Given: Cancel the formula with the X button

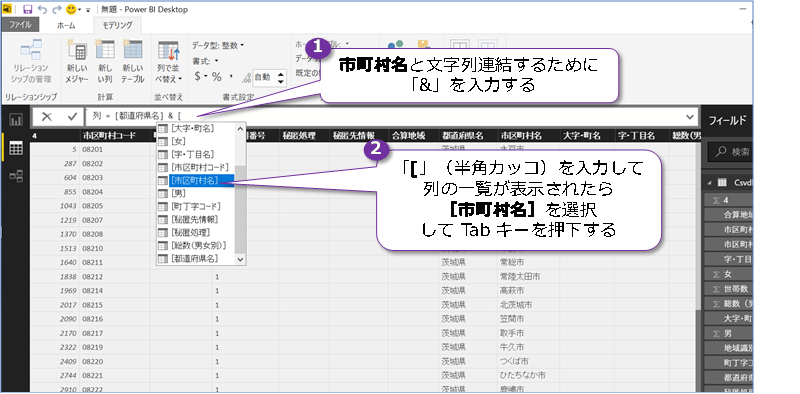Looking at the screenshot, I should [x=46, y=117].
